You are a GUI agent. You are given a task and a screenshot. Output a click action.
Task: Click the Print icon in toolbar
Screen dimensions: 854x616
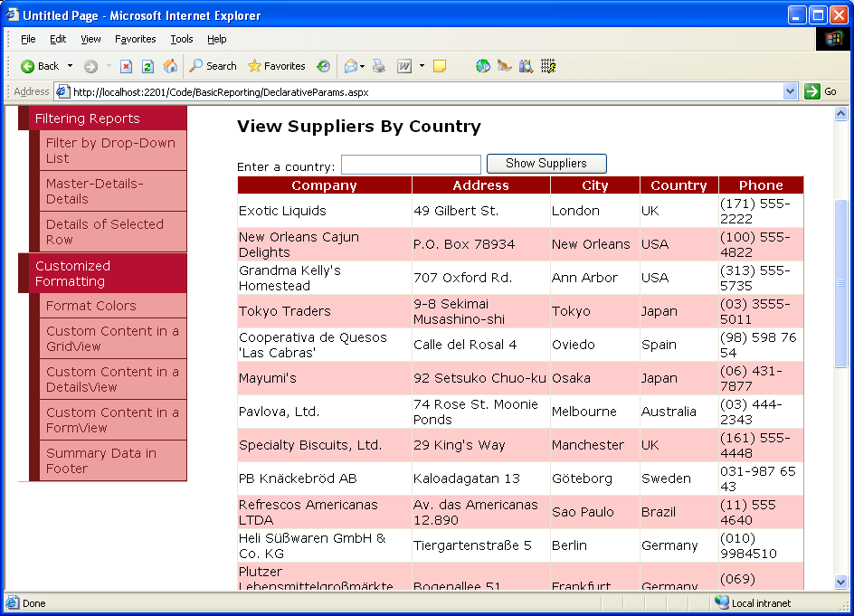[x=379, y=66]
